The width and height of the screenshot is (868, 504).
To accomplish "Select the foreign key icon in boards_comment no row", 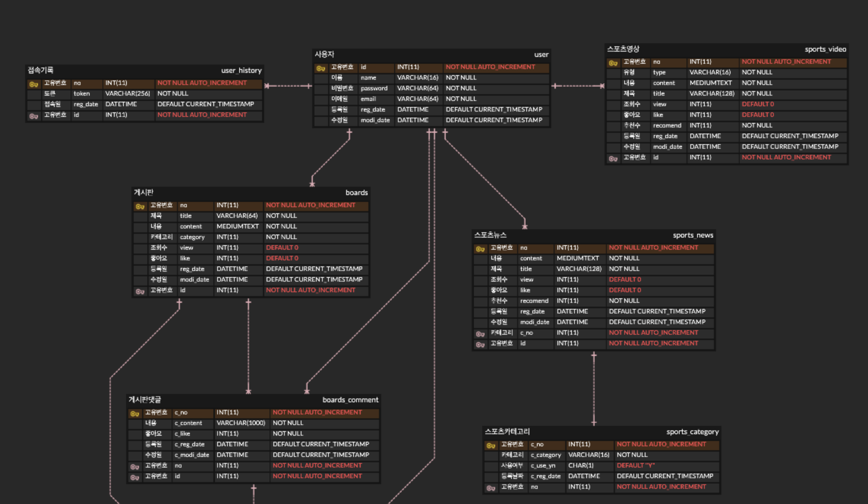I will coord(134,466).
